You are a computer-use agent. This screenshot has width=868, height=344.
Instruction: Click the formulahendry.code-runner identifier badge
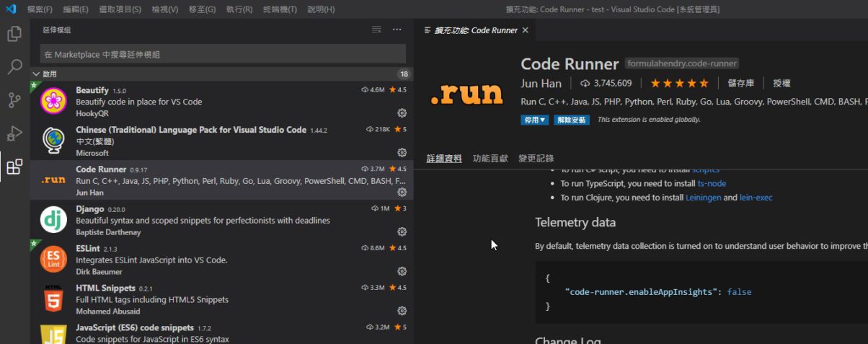681,63
